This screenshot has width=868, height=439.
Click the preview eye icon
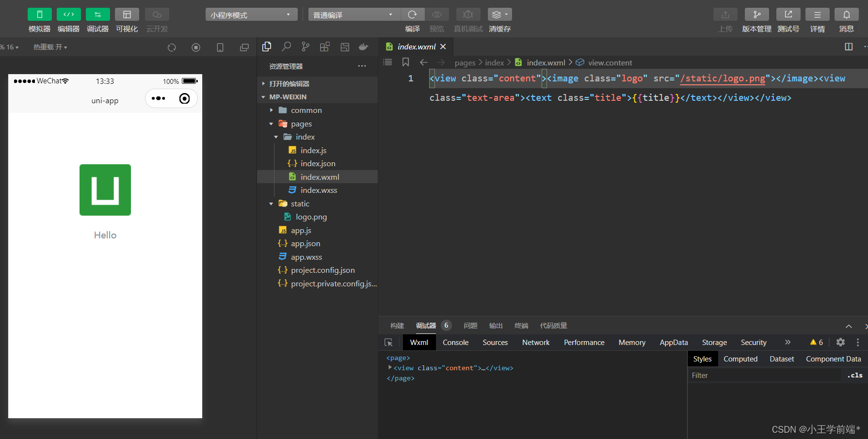click(437, 15)
